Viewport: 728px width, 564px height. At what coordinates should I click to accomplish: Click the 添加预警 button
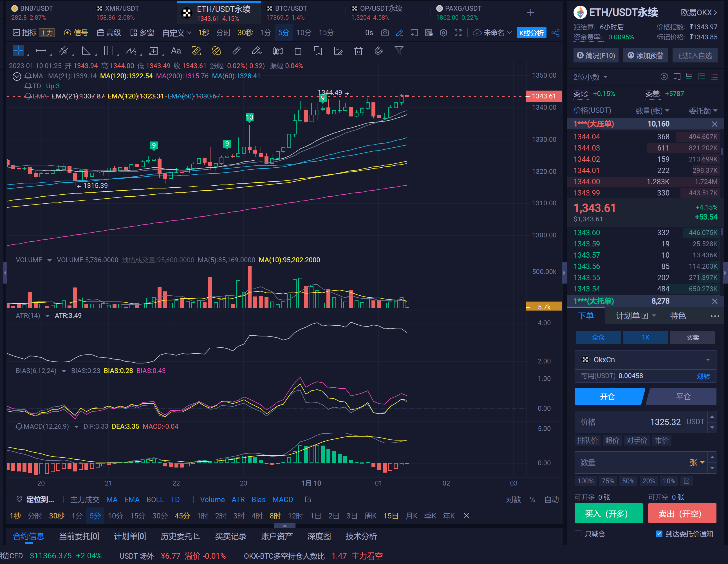(x=645, y=55)
